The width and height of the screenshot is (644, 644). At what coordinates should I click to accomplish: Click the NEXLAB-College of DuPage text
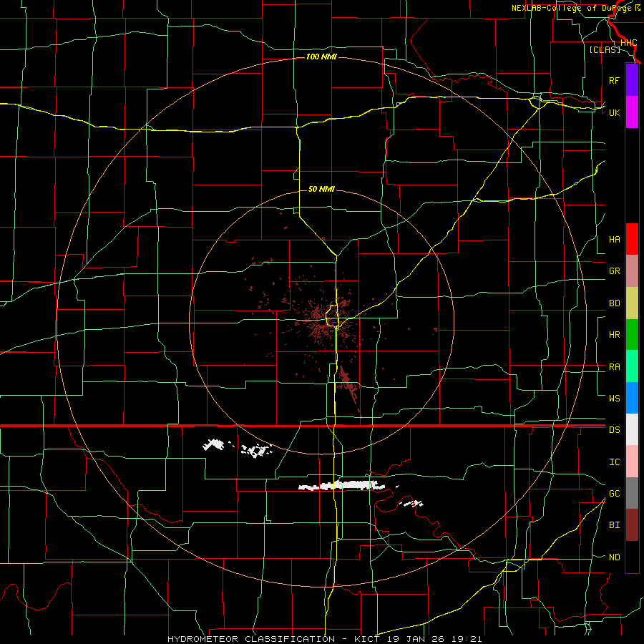[x=572, y=8]
